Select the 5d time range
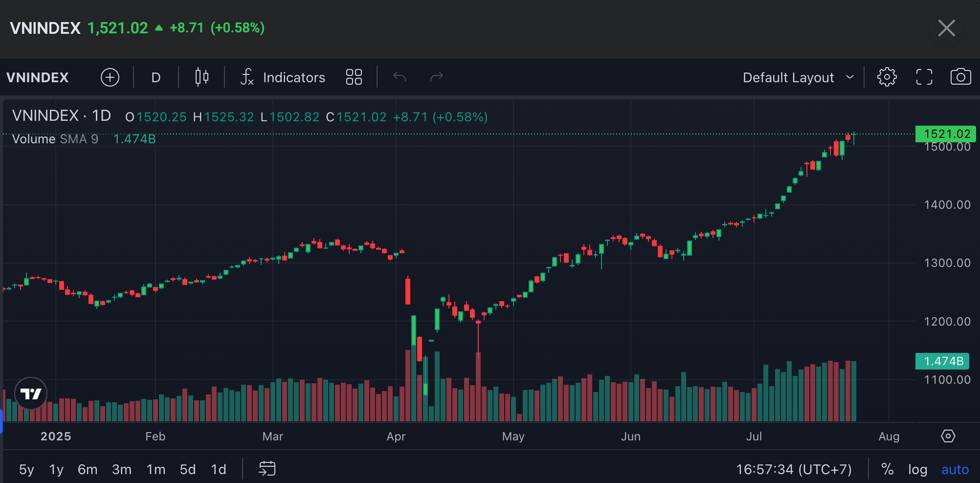This screenshot has width=980, height=483. click(188, 469)
